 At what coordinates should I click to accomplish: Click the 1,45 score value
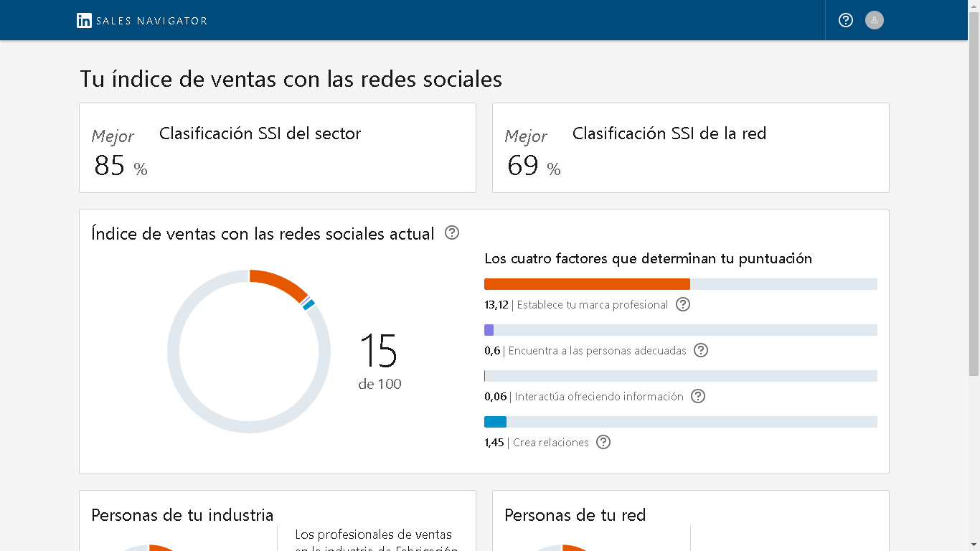click(494, 443)
